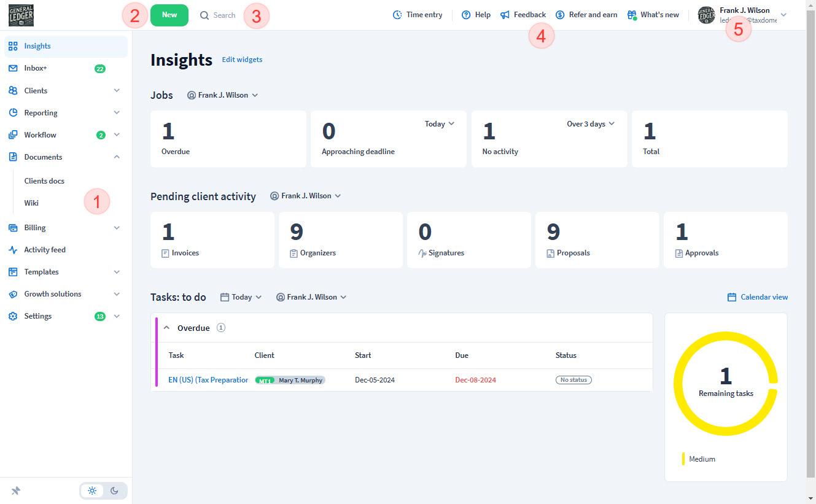Click the Time entry clock icon
Image resolution: width=816 pixels, height=504 pixels.
point(397,15)
